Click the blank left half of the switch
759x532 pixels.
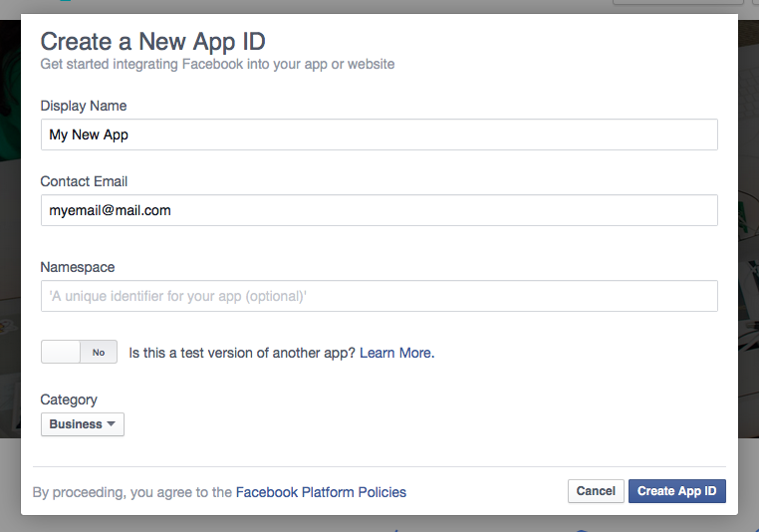tap(61, 352)
